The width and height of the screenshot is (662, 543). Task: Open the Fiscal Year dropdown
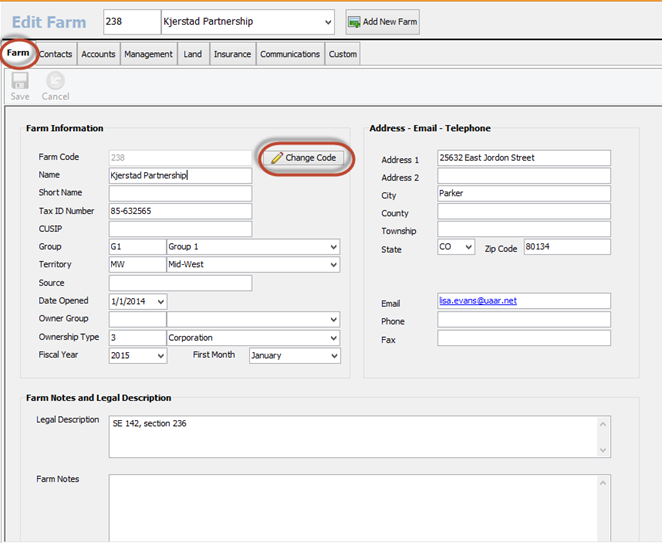(160, 356)
